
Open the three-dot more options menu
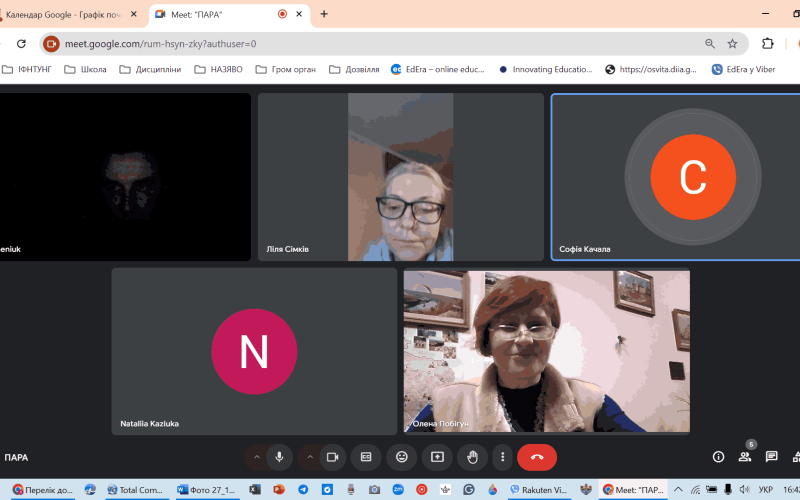coord(503,457)
